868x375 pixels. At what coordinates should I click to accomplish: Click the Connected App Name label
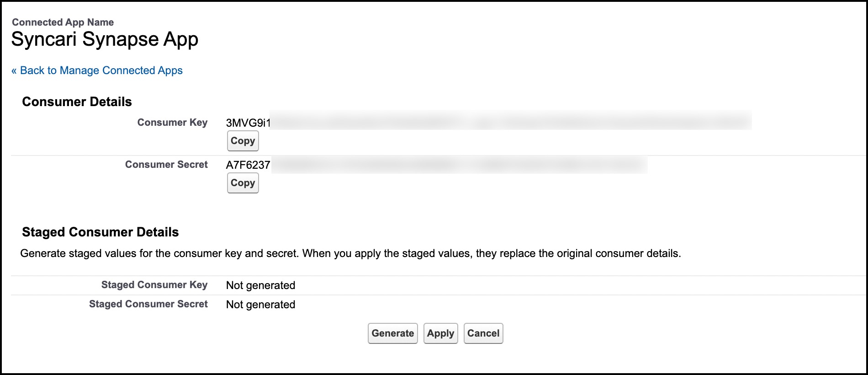click(x=63, y=22)
